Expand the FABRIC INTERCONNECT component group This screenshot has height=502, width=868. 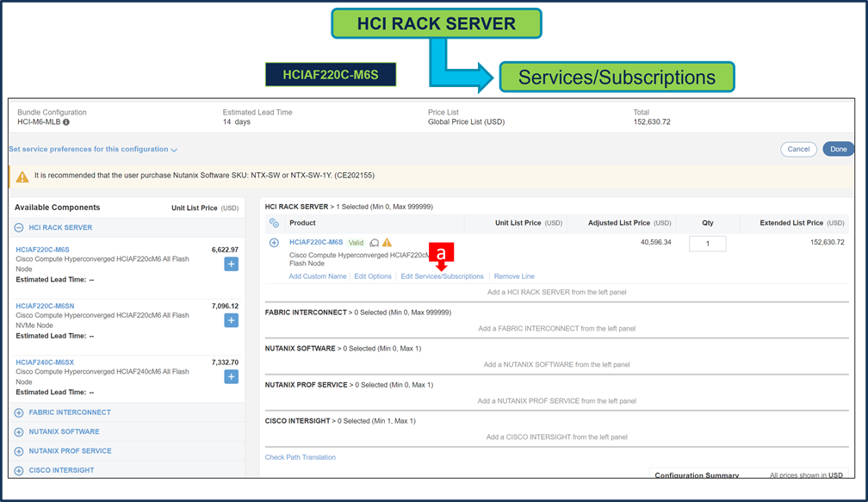pyautogui.click(x=19, y=412)
